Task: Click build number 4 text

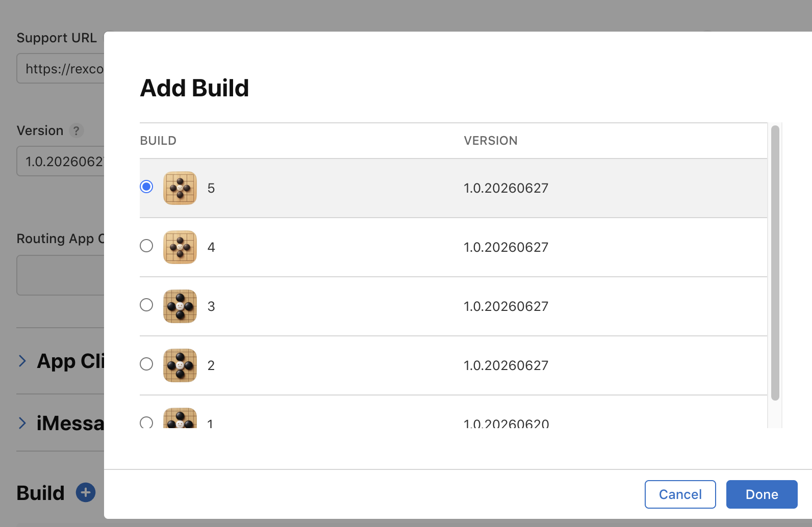Action: (x=211, y=247)
